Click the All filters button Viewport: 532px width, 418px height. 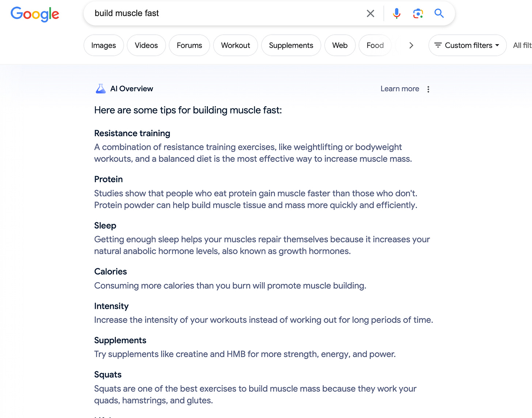522,45
